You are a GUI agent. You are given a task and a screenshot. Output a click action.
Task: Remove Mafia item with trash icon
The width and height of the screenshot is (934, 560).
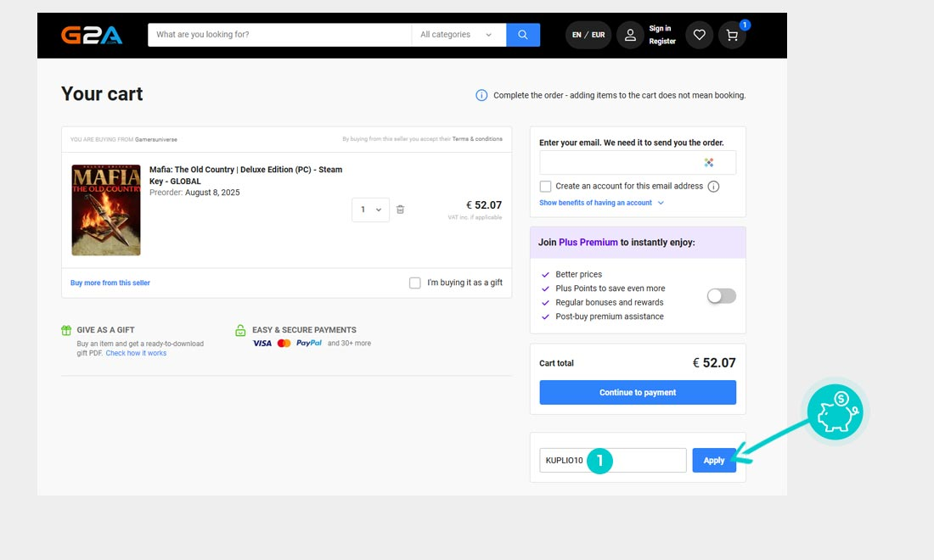401,210
